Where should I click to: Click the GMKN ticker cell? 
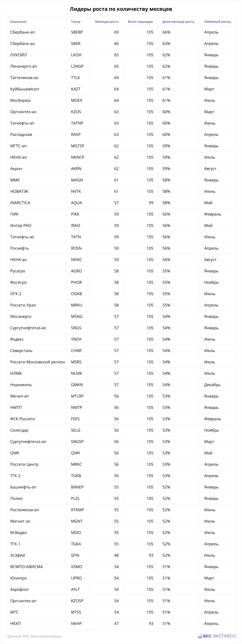77,385
